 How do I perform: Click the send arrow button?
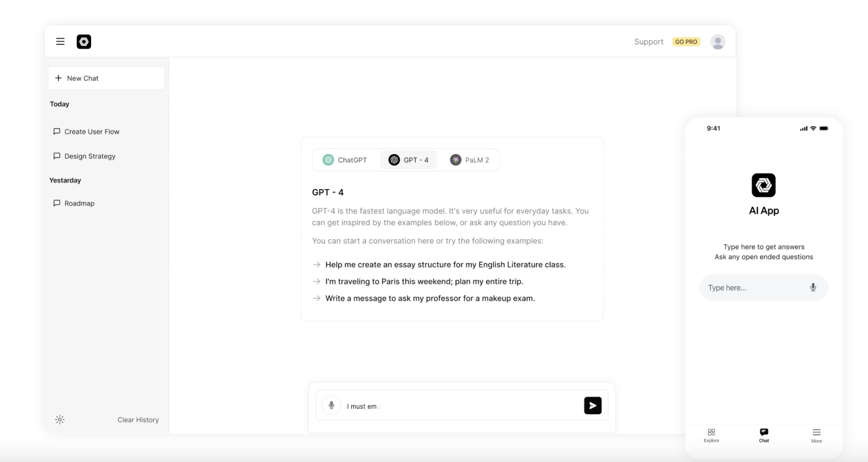593,406
